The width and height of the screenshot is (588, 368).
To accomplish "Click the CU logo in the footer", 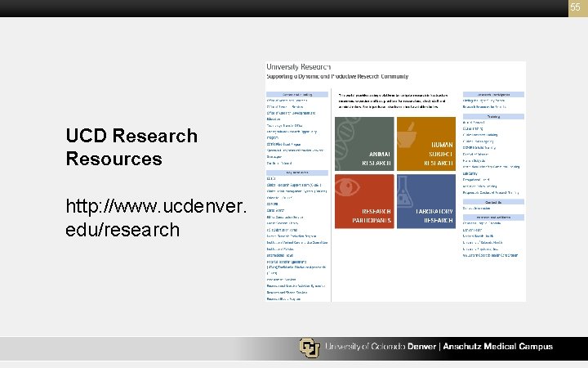I will click(310, 348).
